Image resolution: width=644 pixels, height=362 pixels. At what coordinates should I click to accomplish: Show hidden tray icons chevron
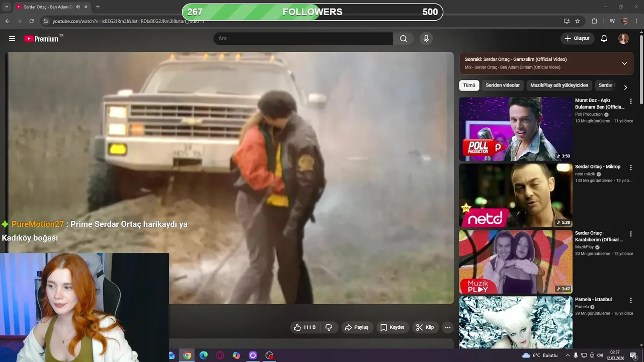pyautogui.click(x=568, y=355)
